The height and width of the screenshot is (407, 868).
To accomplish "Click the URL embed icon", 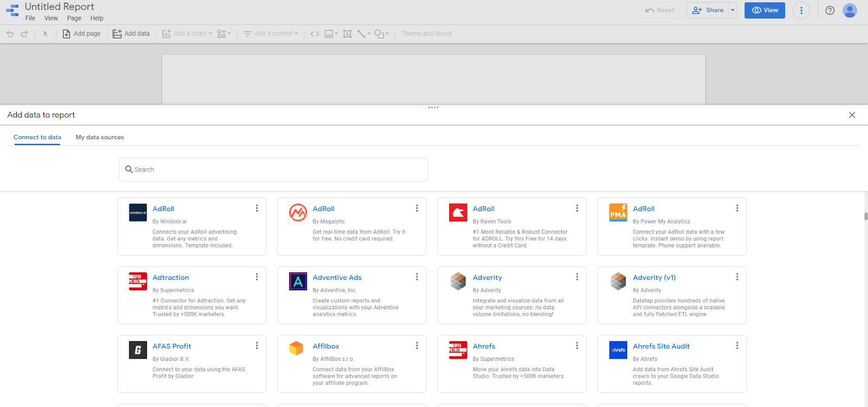I will [x=315, y=34].
